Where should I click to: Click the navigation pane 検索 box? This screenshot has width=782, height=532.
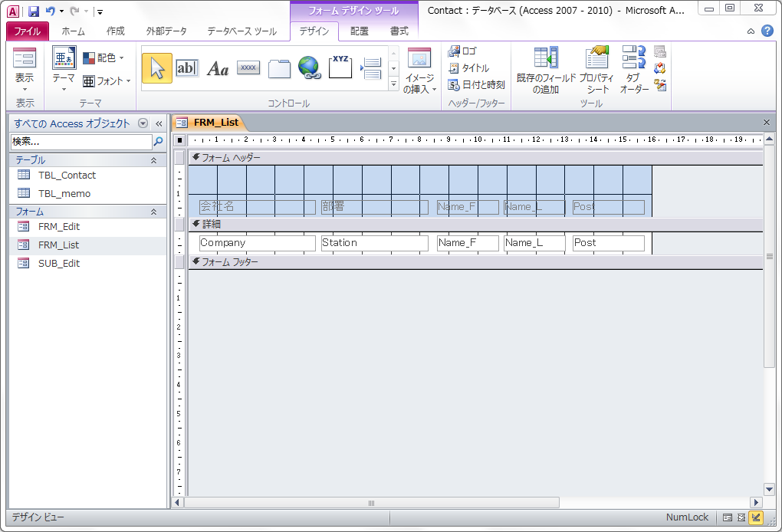(80, 142)
